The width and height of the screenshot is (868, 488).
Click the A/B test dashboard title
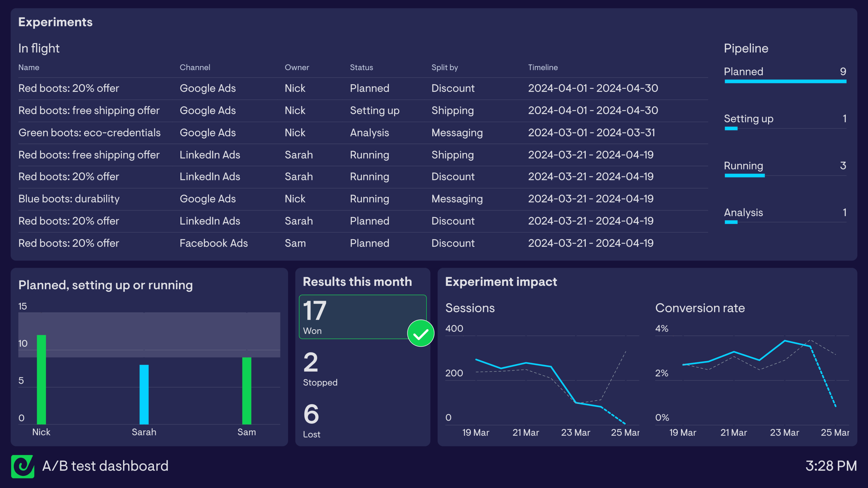click(105, 467)
